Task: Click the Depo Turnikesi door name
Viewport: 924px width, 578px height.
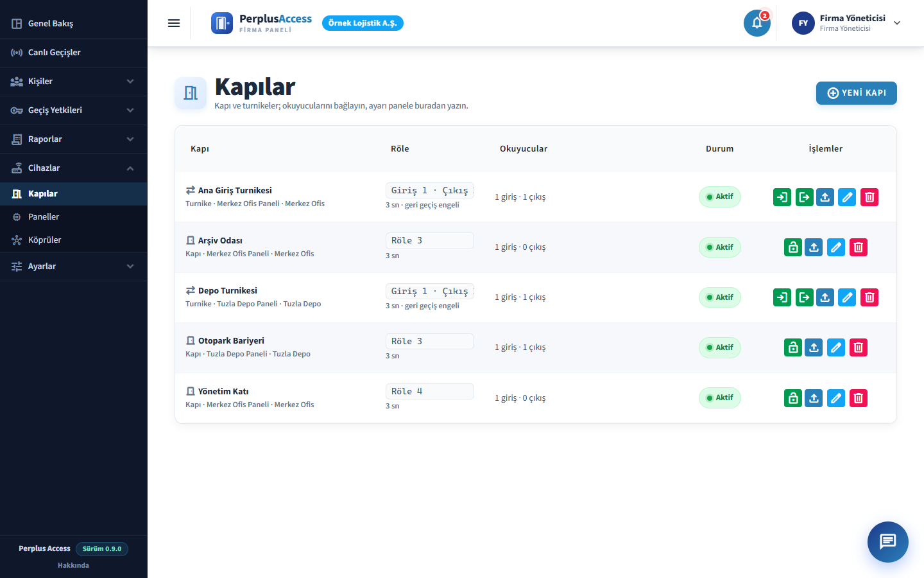Action: (228, 291)
